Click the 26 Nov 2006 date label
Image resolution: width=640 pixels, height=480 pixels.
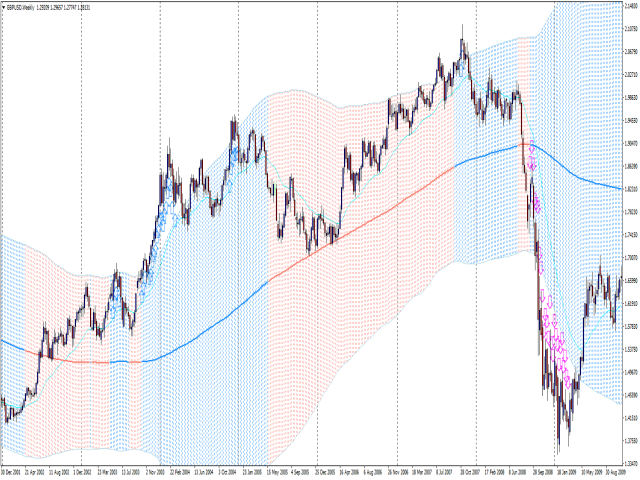coord(397,472)
